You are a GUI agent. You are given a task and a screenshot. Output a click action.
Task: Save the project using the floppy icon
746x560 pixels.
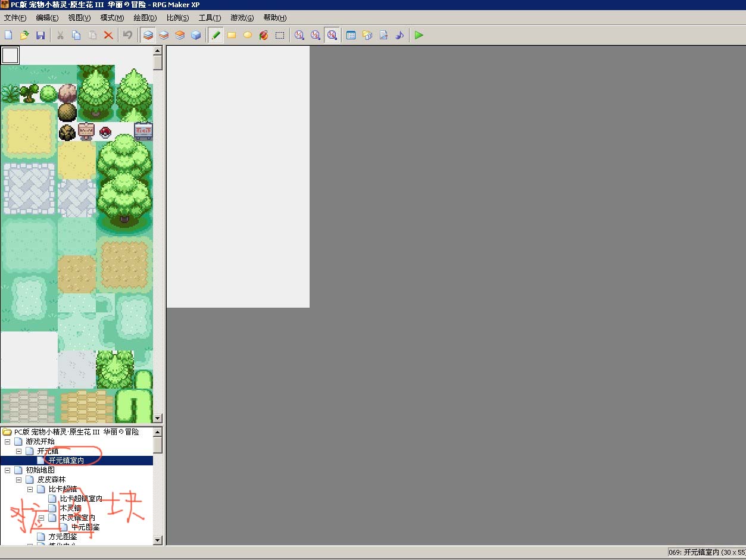40,35
